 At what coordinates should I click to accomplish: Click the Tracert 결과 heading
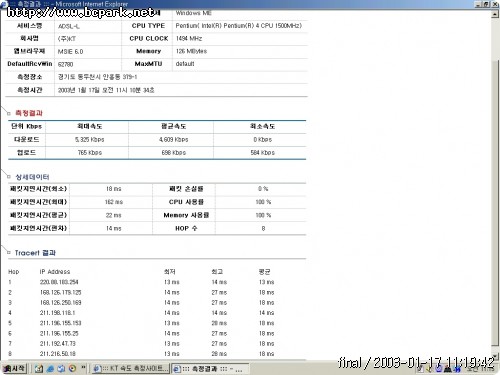(35, 253)
